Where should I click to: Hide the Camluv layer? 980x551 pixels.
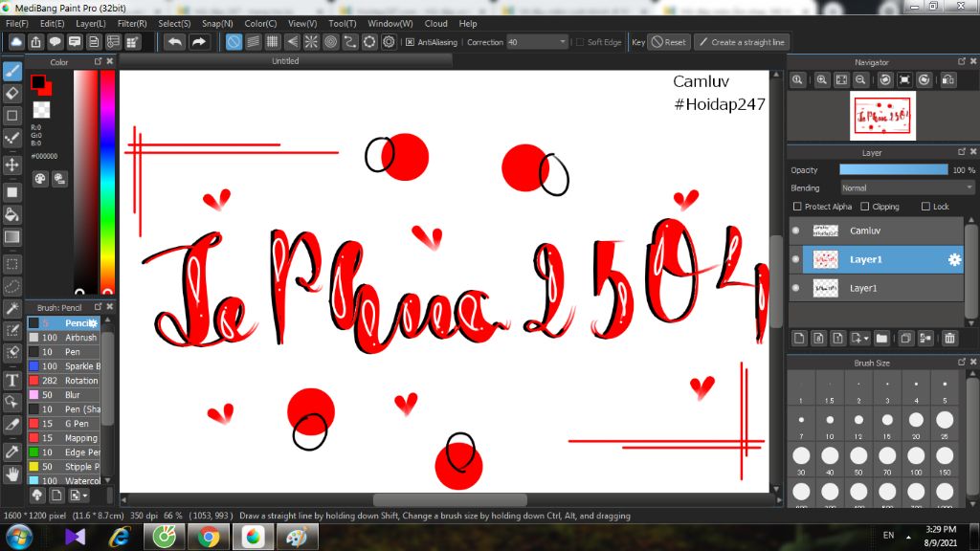(795, 231)
